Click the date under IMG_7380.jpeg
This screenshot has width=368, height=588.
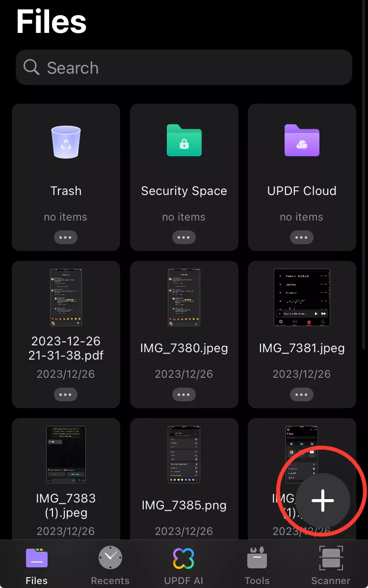184,374
